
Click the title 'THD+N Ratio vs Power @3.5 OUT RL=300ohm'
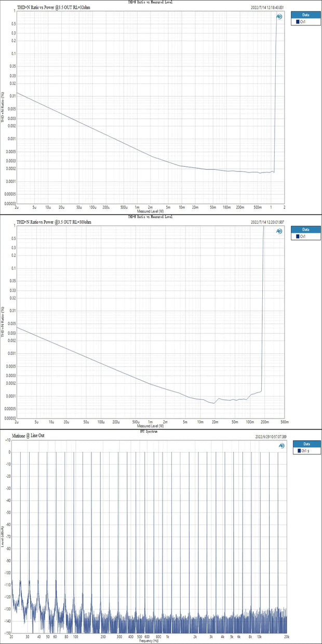[54, 222]
